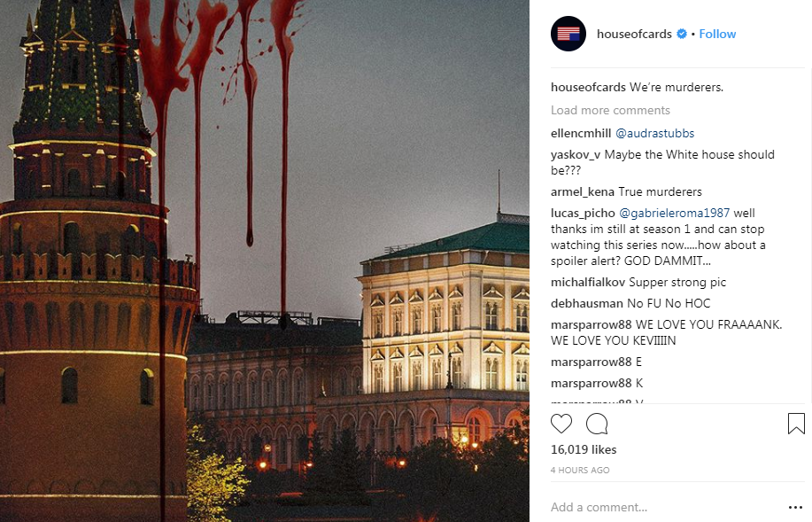The height and width of the screenshot is (522, 812).
Task: View the 16,019 likes list
Action: click(x=584, y=449)
